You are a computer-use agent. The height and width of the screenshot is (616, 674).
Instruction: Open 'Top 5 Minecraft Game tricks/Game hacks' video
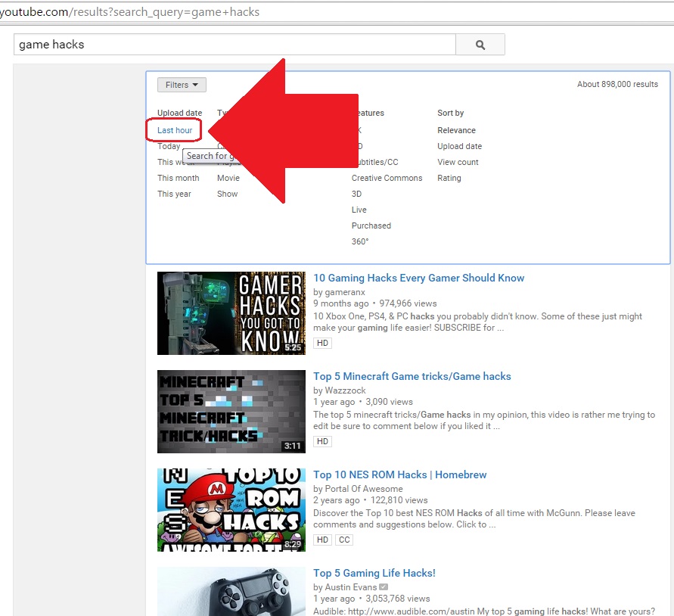pos(412,376)
